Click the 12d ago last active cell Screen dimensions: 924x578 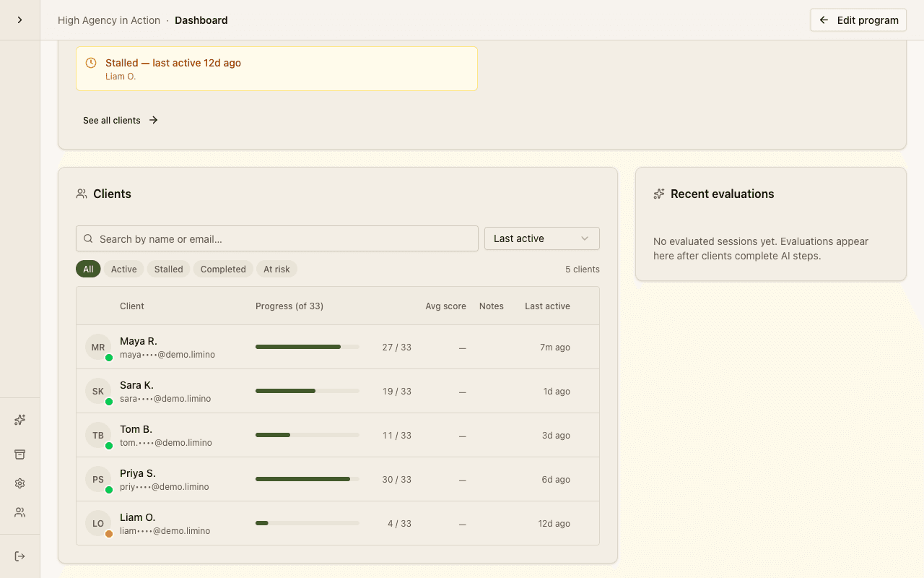[x=554, y=524]
